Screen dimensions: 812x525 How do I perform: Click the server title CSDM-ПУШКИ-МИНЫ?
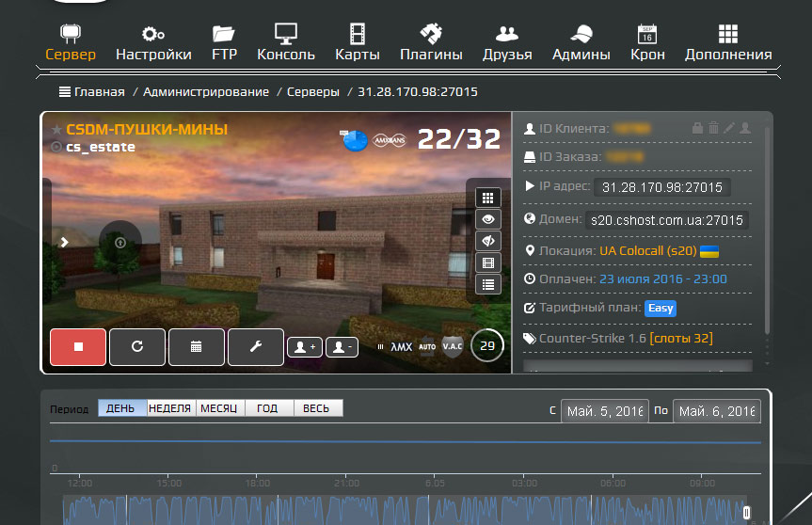point(147,129)
